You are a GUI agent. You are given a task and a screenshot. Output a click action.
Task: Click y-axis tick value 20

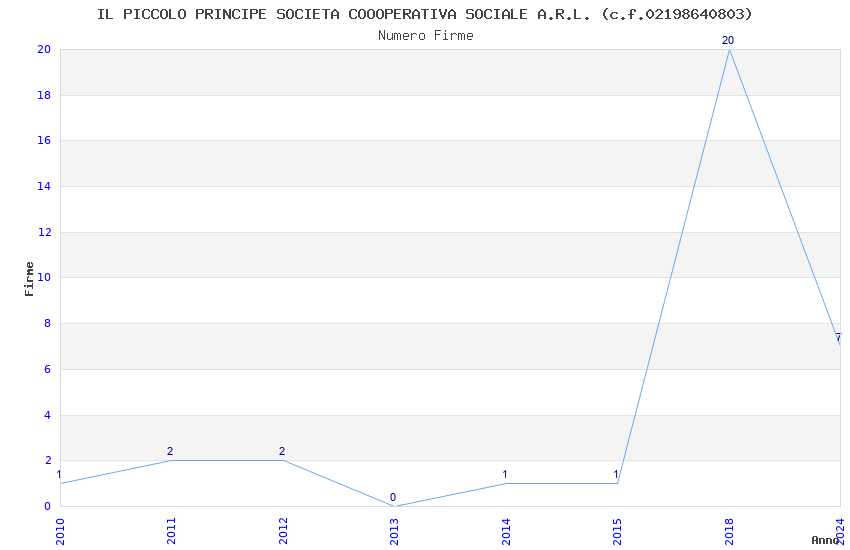(x=44, y=49)
